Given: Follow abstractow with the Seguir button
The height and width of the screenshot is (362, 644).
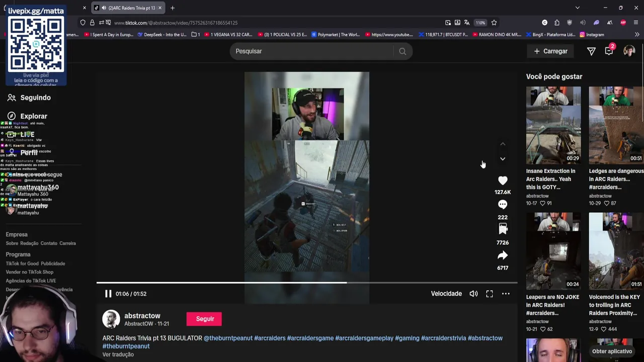Looking at the screenshot, I should (x=205, y=319).
